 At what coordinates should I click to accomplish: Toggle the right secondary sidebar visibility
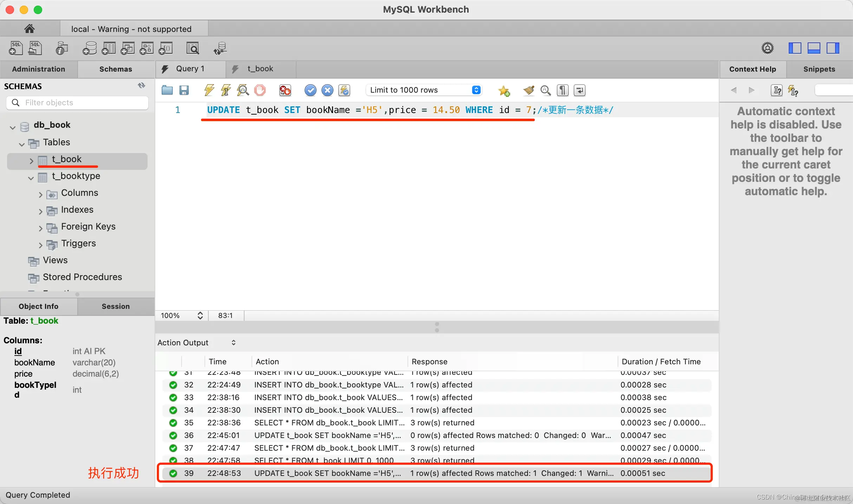pyautogui.click(x=833, y=48)
